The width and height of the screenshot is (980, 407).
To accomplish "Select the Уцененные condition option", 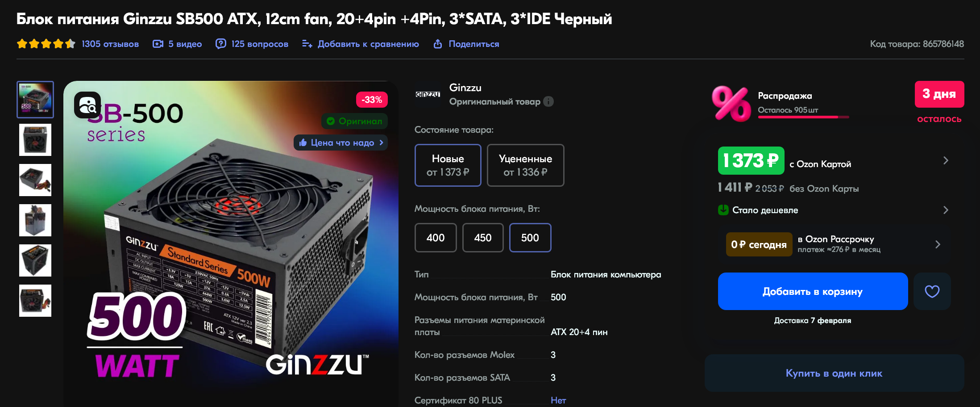I will coord(525,165).
